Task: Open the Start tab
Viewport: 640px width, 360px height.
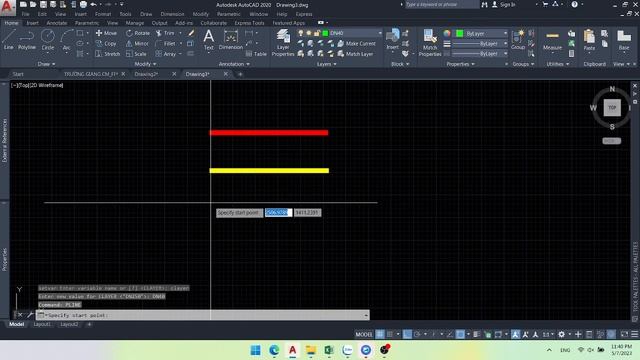Action: 18,74
